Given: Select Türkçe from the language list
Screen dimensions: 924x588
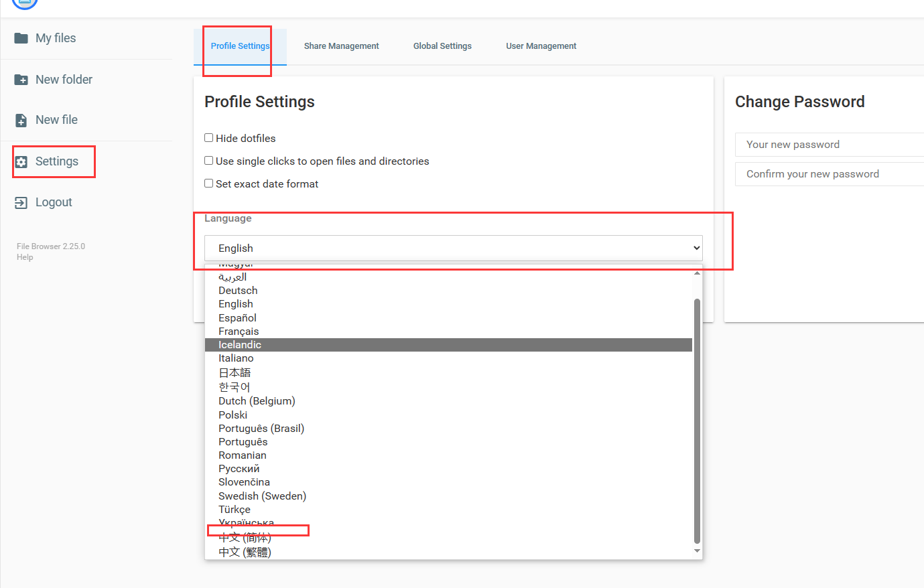Looking at the screenshot, I should (448, 510).
